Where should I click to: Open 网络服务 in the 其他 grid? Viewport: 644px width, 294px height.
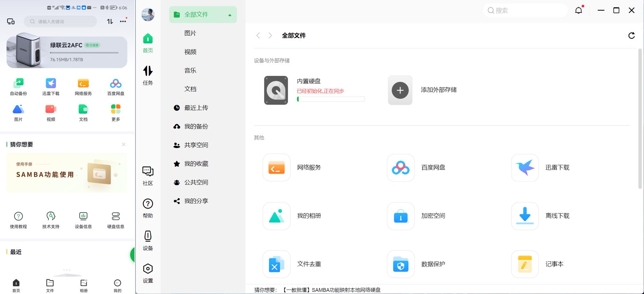click(276, 168)
